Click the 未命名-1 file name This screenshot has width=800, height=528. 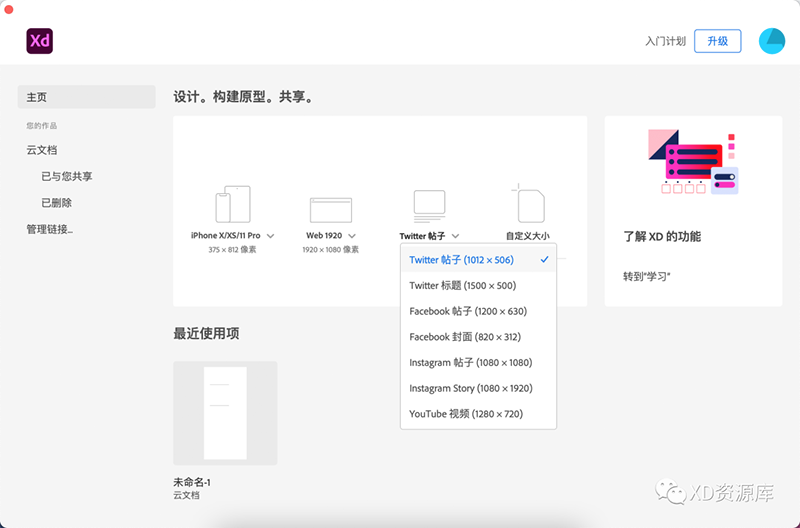(192, 482)
